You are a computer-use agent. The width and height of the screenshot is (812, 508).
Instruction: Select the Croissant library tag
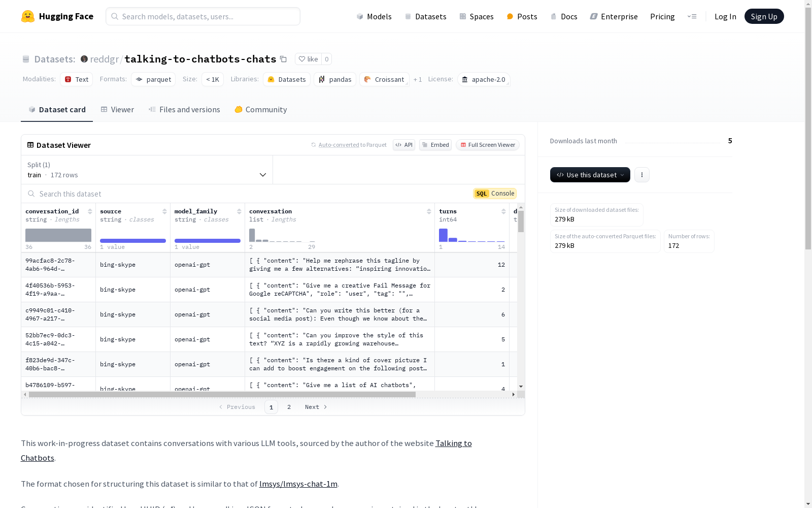384,79
